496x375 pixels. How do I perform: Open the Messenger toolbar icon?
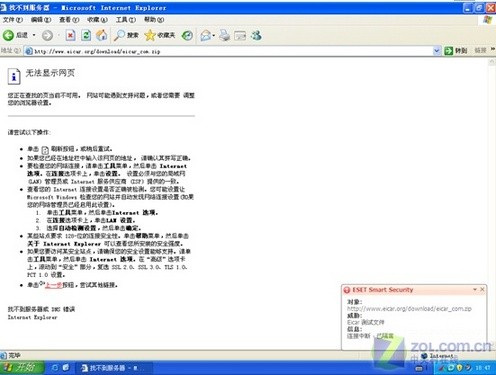tap(256, 35)
